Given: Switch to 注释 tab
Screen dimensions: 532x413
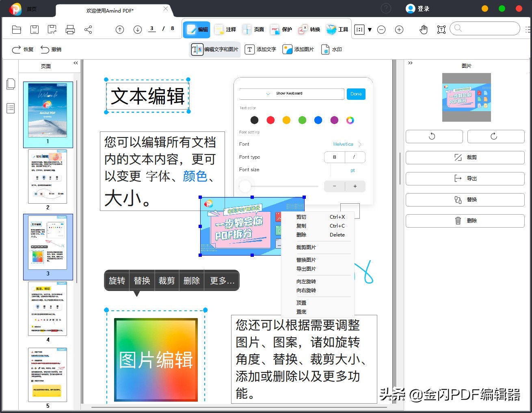Looking at the screenshot, I should pyautogui.click(x=225, y=29).
